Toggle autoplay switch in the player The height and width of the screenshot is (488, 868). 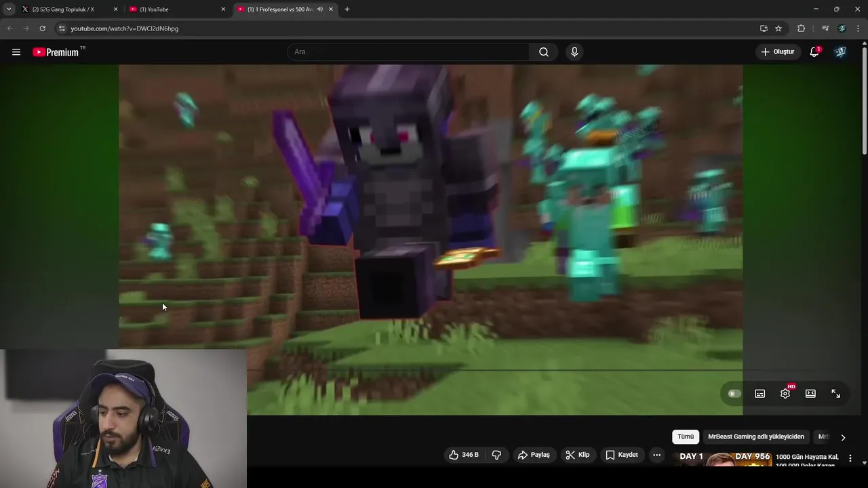[x=734, y=394]
